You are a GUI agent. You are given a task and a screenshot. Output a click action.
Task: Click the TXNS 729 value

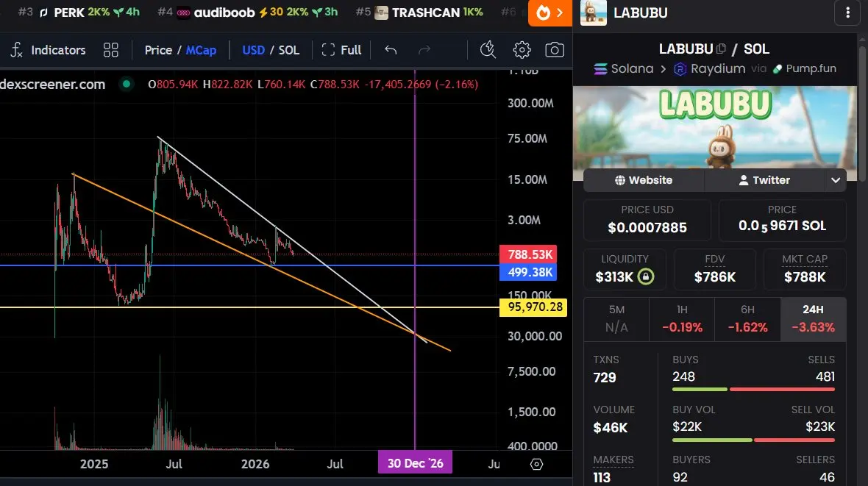605,377
